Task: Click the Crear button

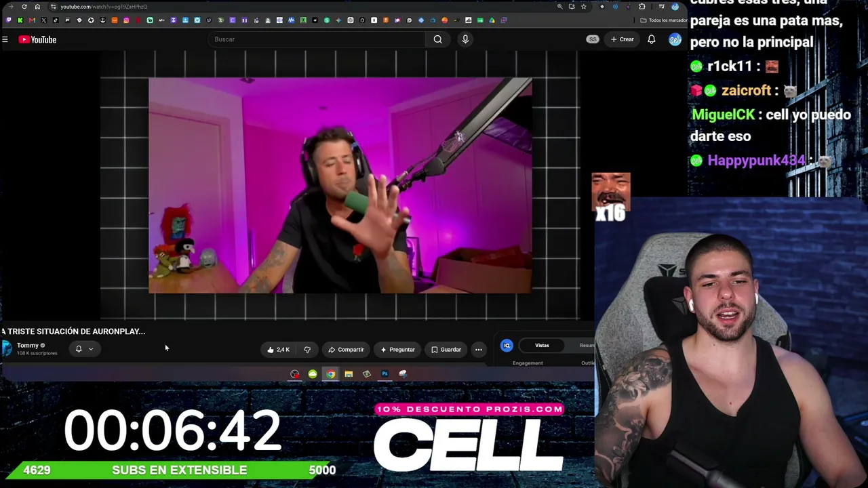Action: (x=622, y=39)
